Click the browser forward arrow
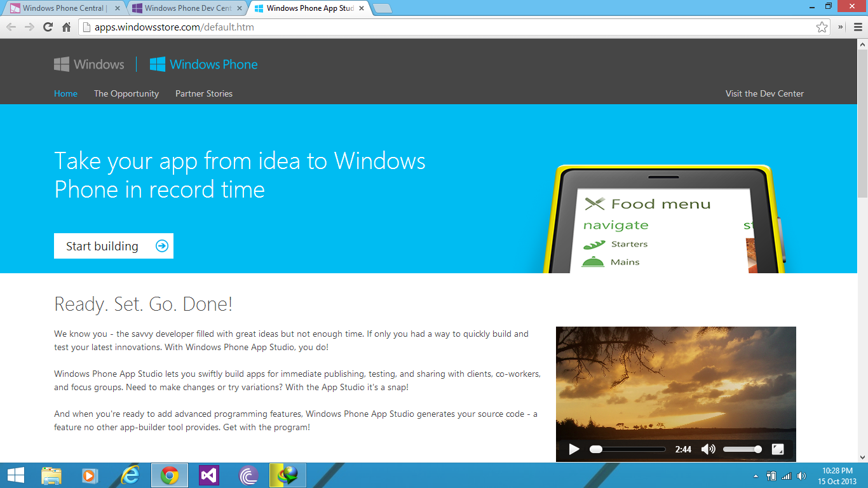 tap(29, 27)
